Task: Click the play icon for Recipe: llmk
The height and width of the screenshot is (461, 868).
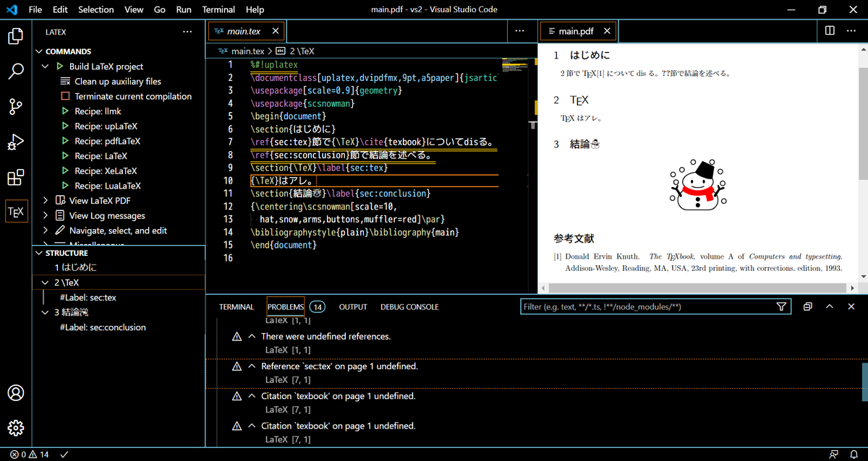Action: click(65, 111)
